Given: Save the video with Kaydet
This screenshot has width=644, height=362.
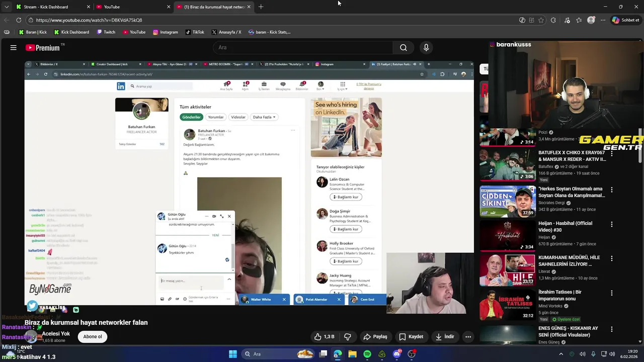Looking at the screenshot, I should [411, 337].
